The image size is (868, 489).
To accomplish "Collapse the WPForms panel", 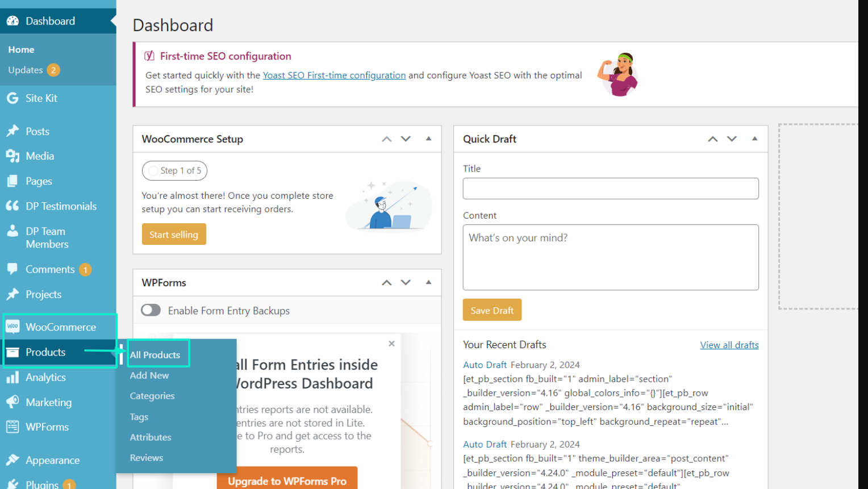I will coord(429,282).
